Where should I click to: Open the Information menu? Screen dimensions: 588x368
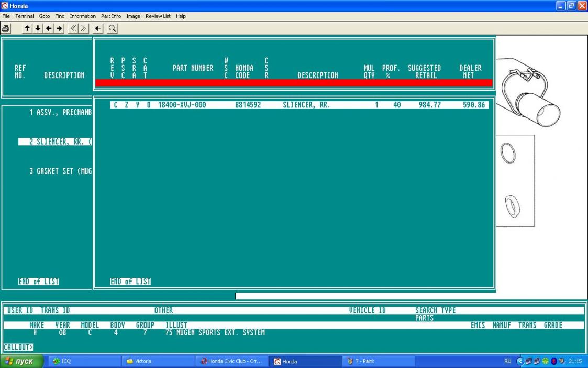point(83,16)
